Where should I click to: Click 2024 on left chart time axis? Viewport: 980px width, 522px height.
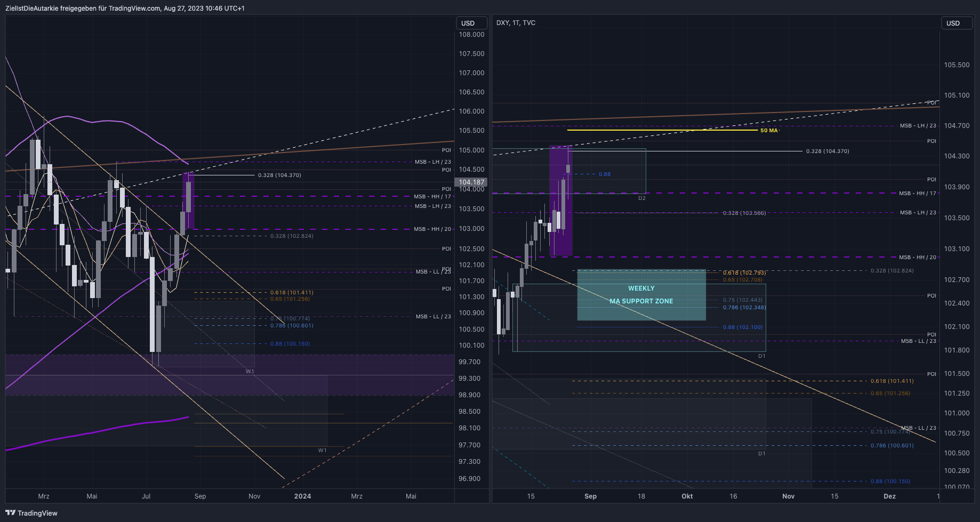(302, 496)
